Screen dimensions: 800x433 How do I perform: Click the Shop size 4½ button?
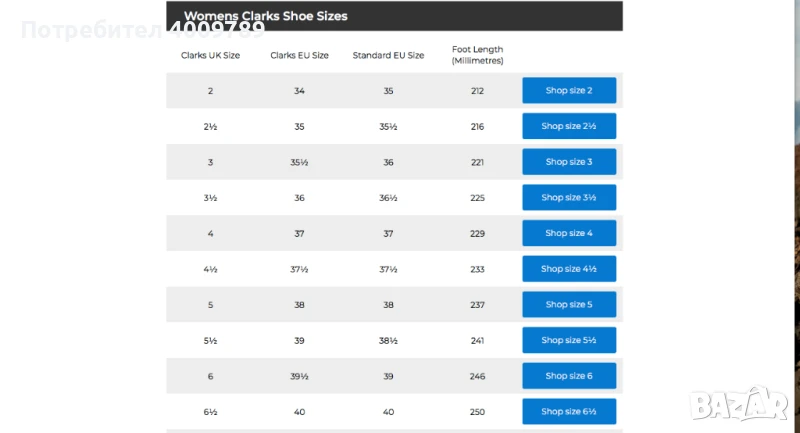[x=568, y=269]
